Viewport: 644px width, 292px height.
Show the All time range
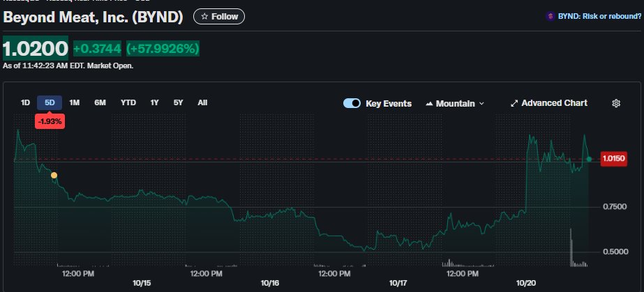pos(202,102)
